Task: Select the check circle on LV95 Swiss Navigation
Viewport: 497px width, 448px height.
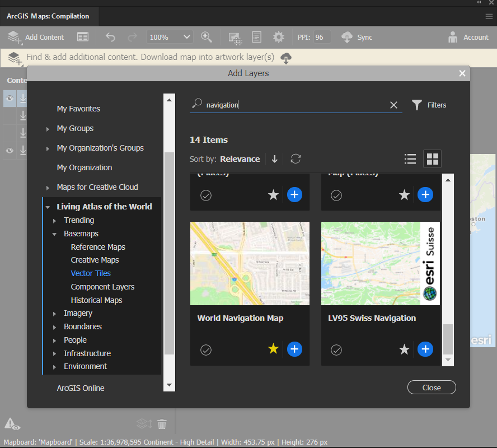Action: pyautogui.click(x=336, y=350)
